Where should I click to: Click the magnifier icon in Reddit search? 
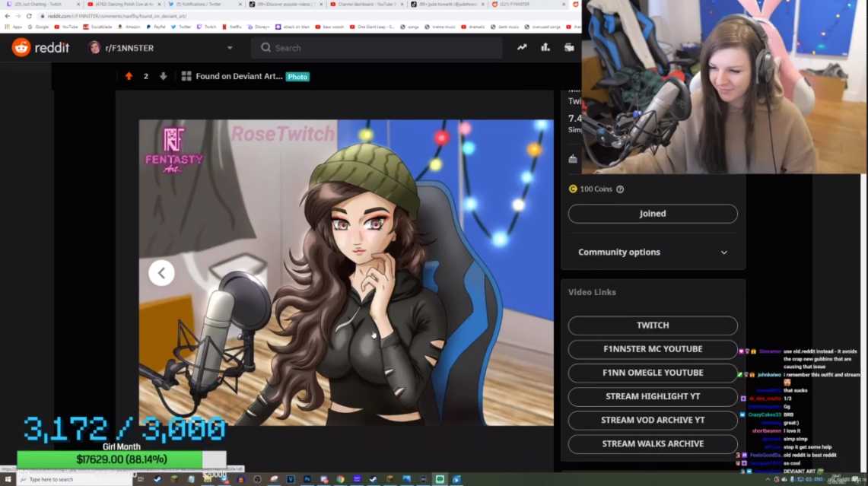coord(265,48)
